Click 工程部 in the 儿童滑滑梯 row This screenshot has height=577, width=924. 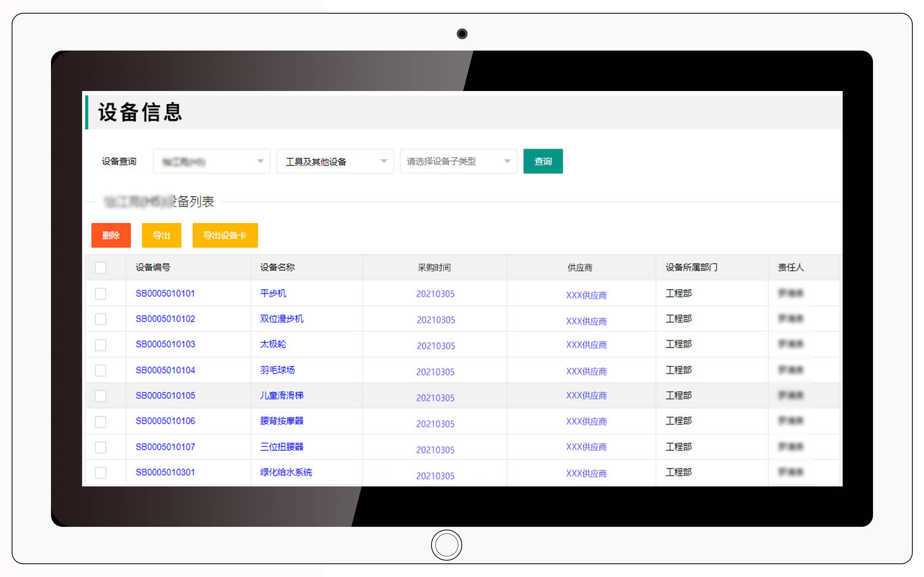click(x=679, y=395)
